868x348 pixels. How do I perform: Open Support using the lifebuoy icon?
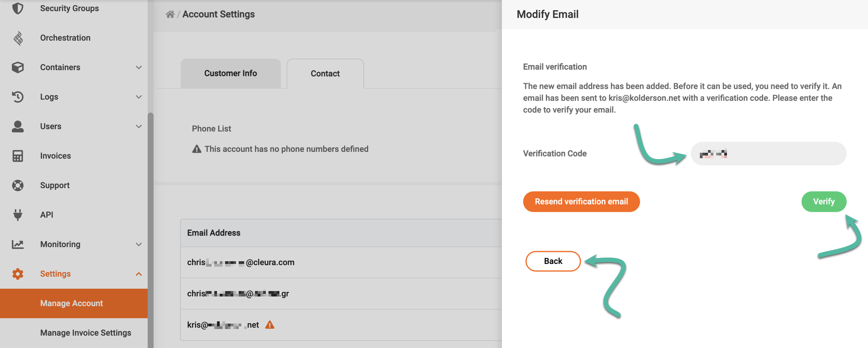[x=18, y=185]
